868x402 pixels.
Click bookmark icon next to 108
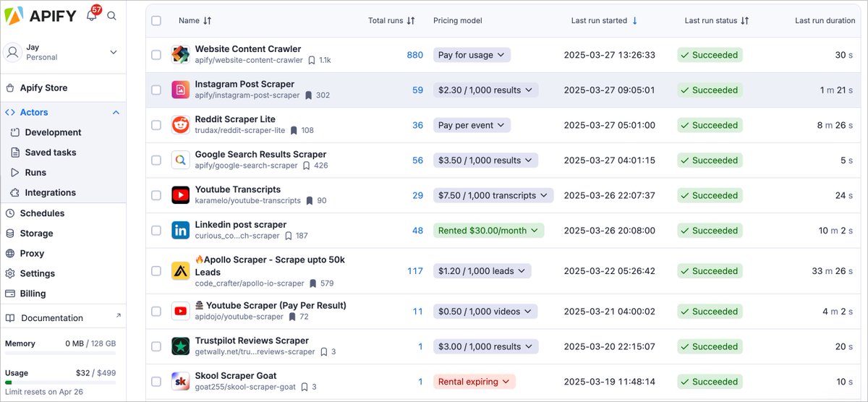(294, 130)
